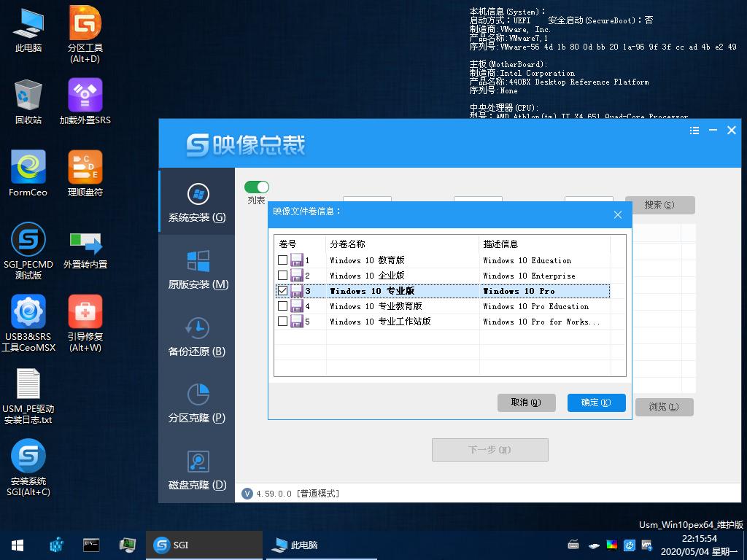Open the Windows Start menu
The width and height of the screenshot is (747, 560).
[x=16, y=545]
